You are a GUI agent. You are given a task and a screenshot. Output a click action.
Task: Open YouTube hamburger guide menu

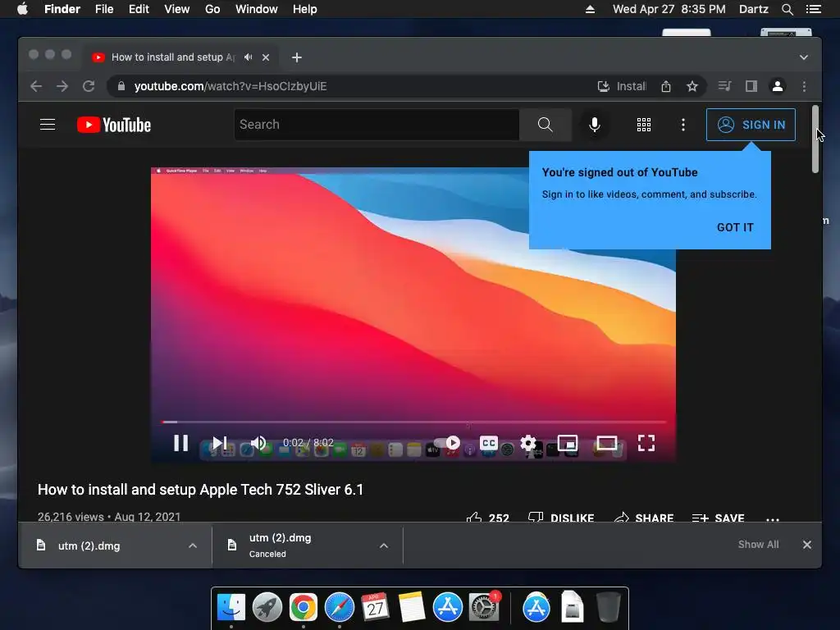pos(48,125)
